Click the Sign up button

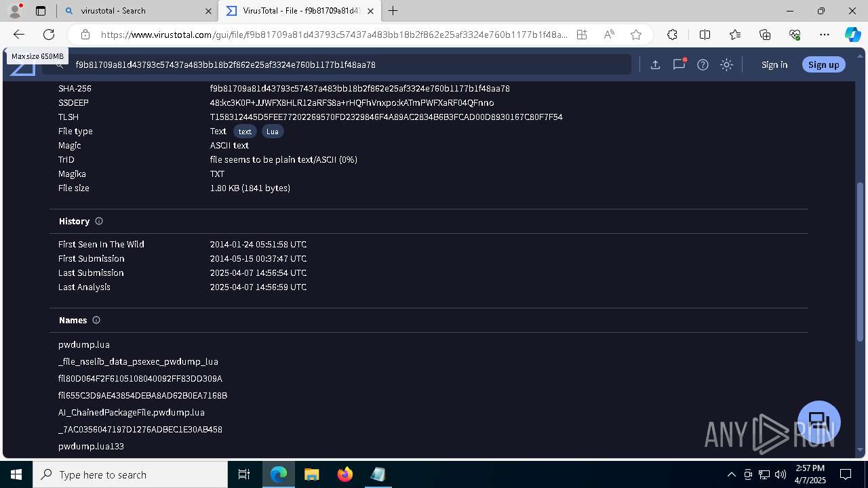[x=824, y=65]
